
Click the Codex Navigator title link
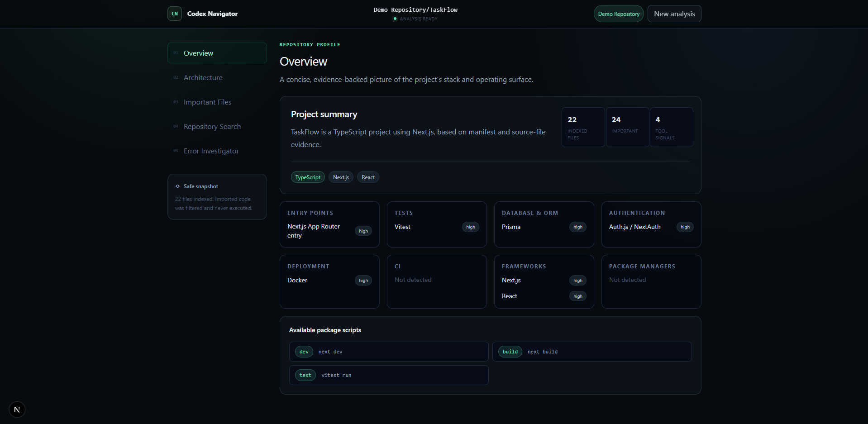pos(212,14)
